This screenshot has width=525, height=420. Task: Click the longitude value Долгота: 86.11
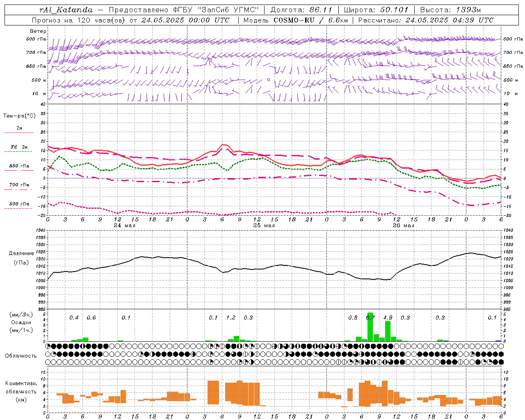[301, 10]
